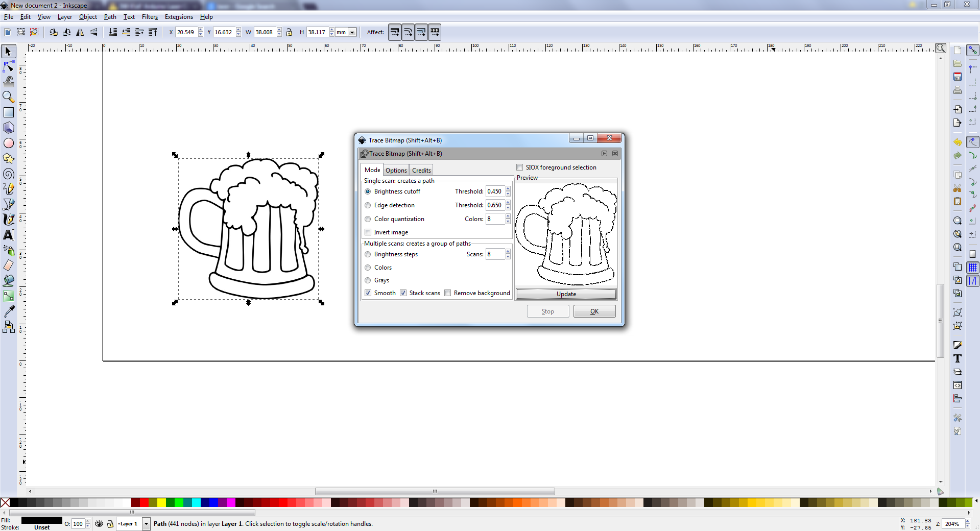Switch to the Options tab
This screenshot has width=980, height=531.
pos(396,171)
